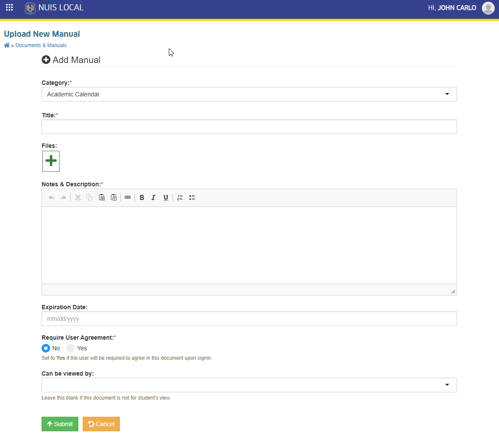Image resolution: width=499 pixels, height=448 pixels.
Task: Select Yes for user agreement
Action: (71, 348)
